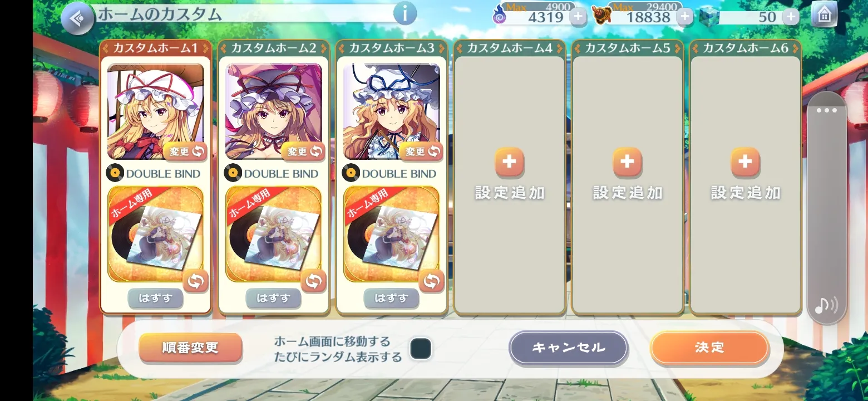Image resolution: width=868 pixels, height=401 pixels.
Task: Add god crystals with the plus icon
Action: pos(791,17)
